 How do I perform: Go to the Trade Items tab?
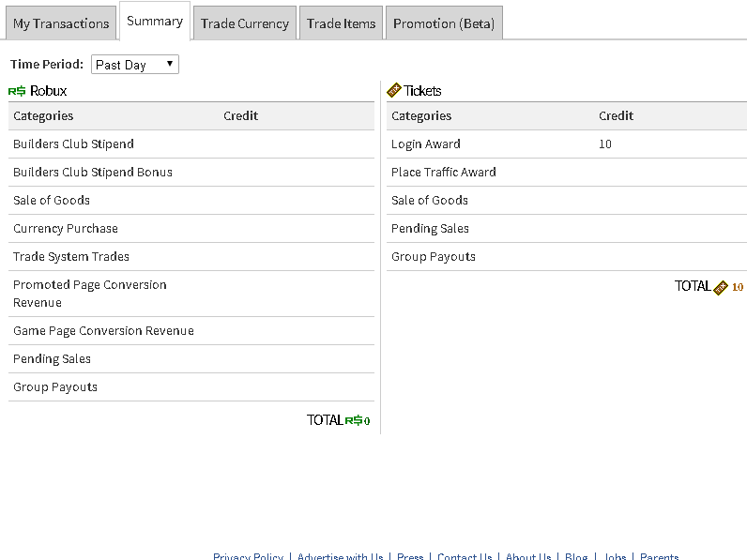pos(342,23)
